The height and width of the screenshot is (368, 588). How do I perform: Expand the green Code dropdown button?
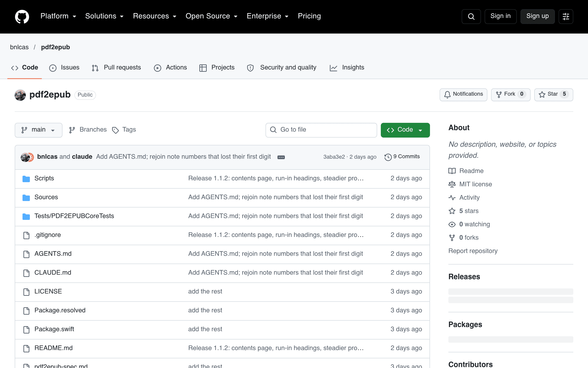point(405,130)
